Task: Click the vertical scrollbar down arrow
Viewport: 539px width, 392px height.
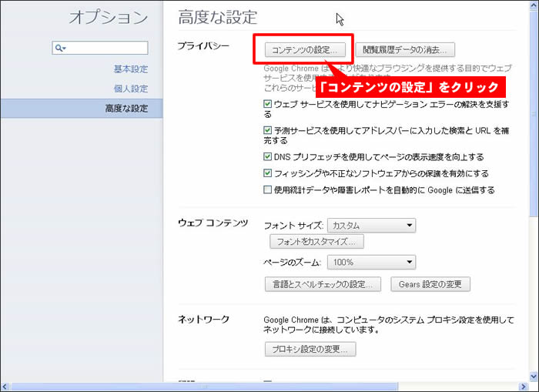Action: click(534, 377)
